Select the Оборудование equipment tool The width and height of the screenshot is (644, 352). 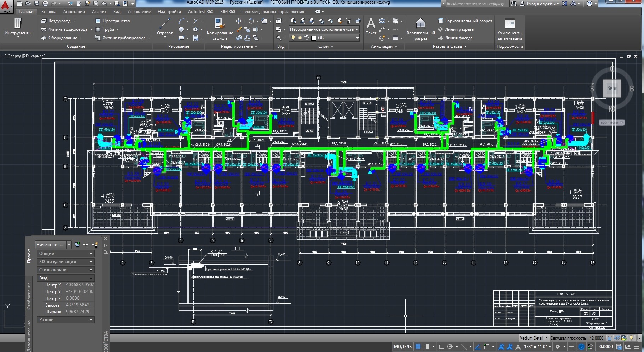pyautogui.click(x=62, y=38)
